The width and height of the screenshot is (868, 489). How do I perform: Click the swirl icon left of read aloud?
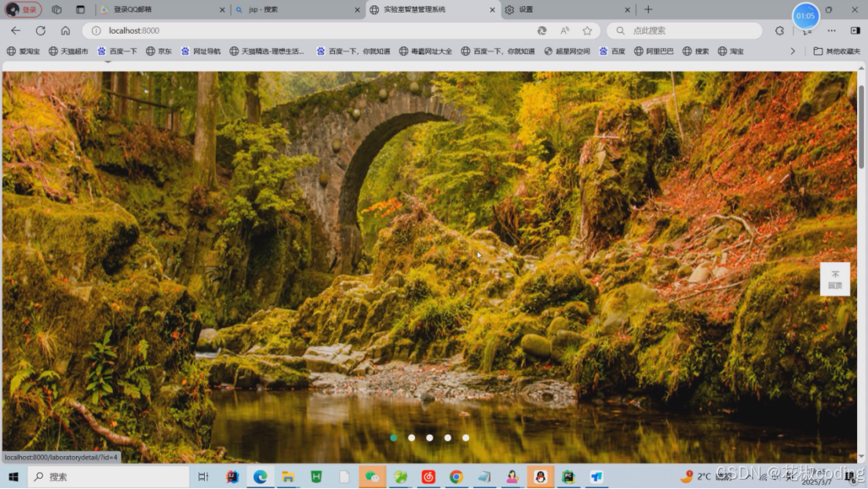(x=542, y=31)
